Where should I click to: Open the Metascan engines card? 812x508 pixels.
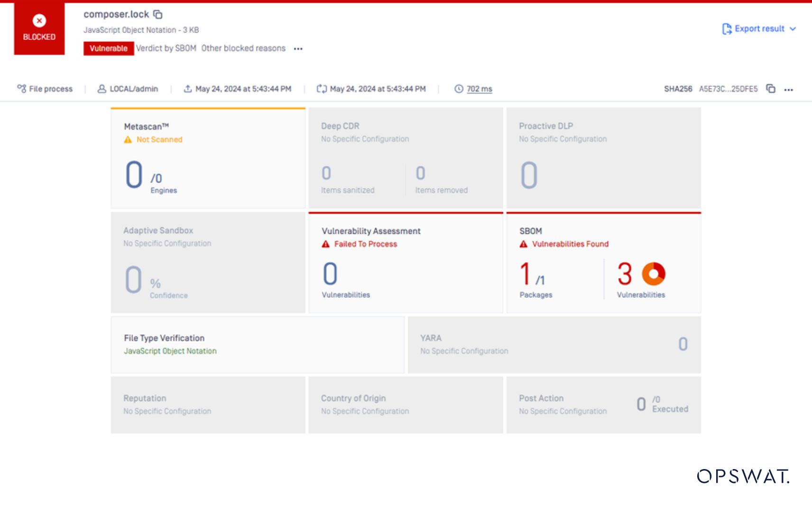(208, 158)
